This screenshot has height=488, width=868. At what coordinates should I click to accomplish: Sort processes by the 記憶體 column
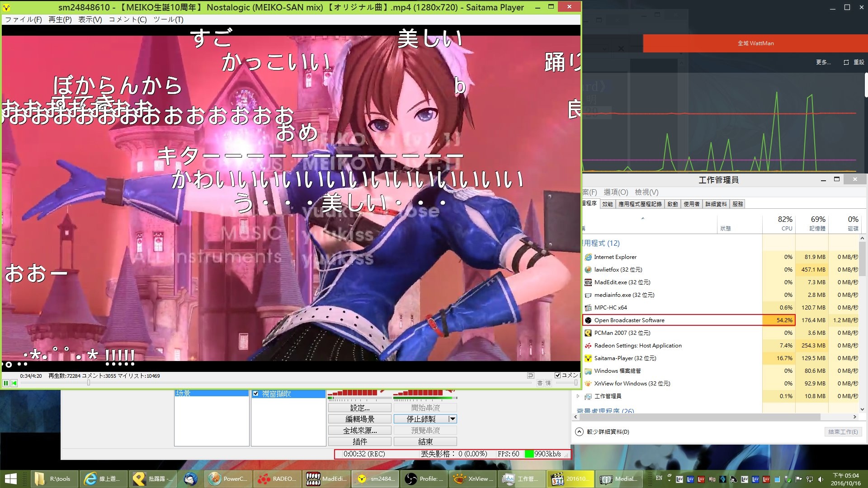point(812,224)
